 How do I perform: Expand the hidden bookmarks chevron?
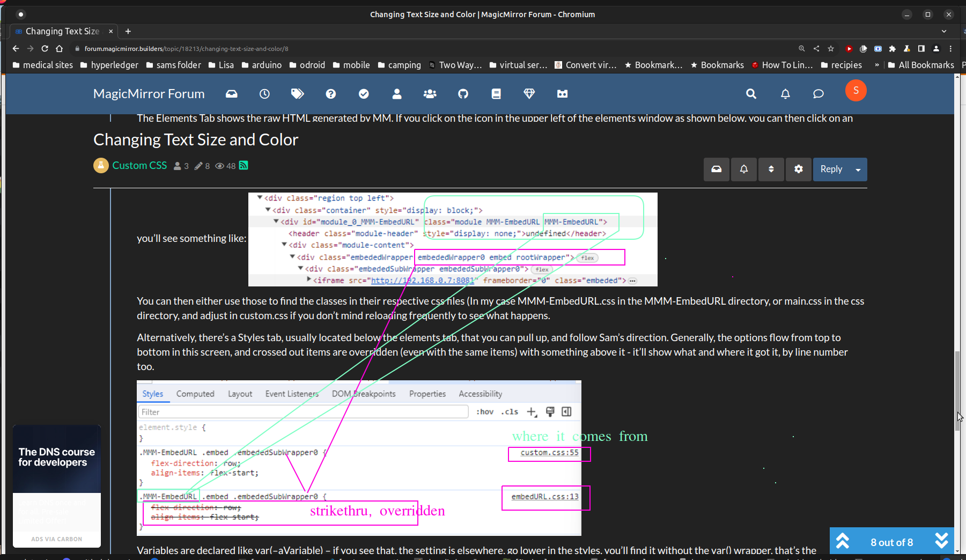[x=876, y=65]
